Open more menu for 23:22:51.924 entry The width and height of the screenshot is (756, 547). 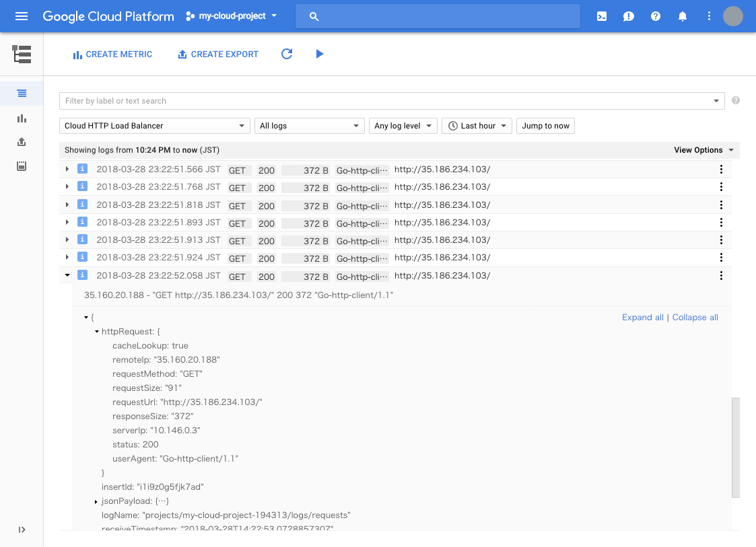[721, 258]
